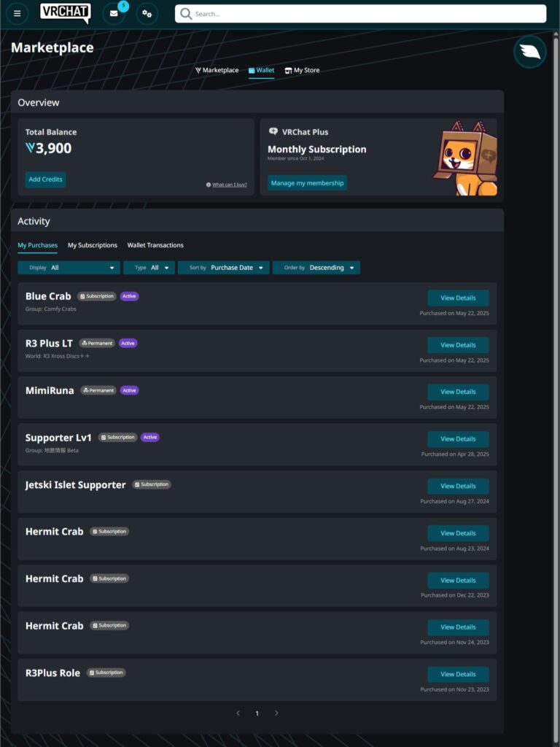Click Purchased on Aug 27, 2024 text
This screenshot has width=560, height=747.
click(455, 501)
